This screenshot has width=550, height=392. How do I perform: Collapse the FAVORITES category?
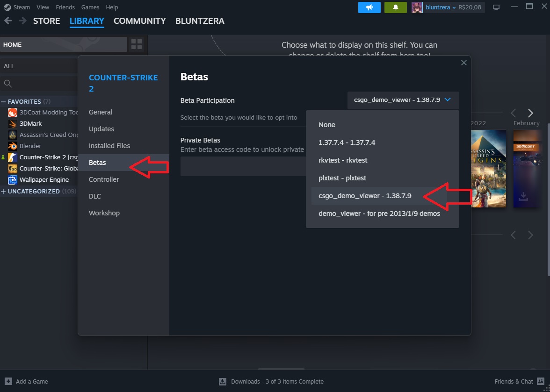(4, 101)
